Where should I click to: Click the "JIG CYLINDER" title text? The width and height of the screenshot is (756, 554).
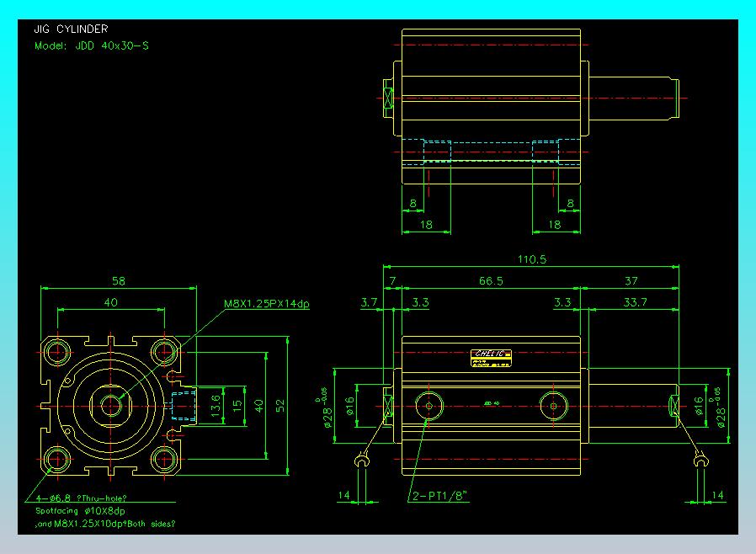(71, 29)
